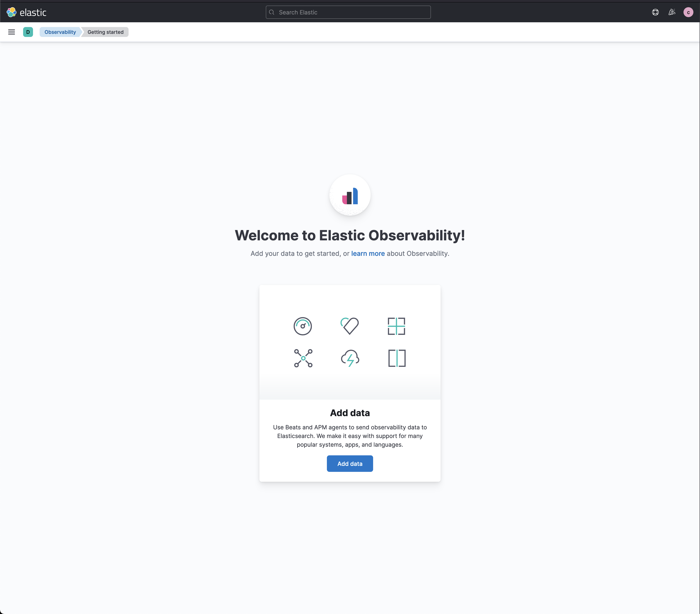Click the four-square grid icon
This screenshot has height=614, width=700.
tap(397, 326)
